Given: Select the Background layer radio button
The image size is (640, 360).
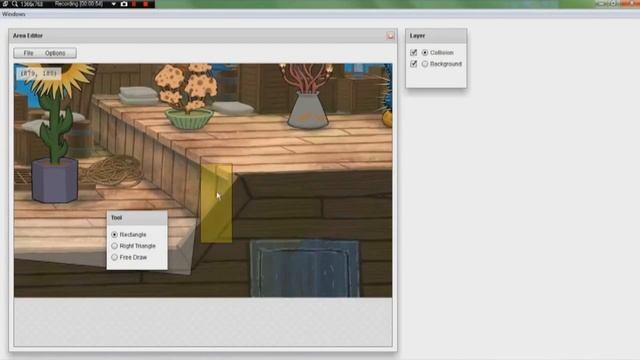Looking at the screenshot, I should pyautogui.click(x=425, y=64).
